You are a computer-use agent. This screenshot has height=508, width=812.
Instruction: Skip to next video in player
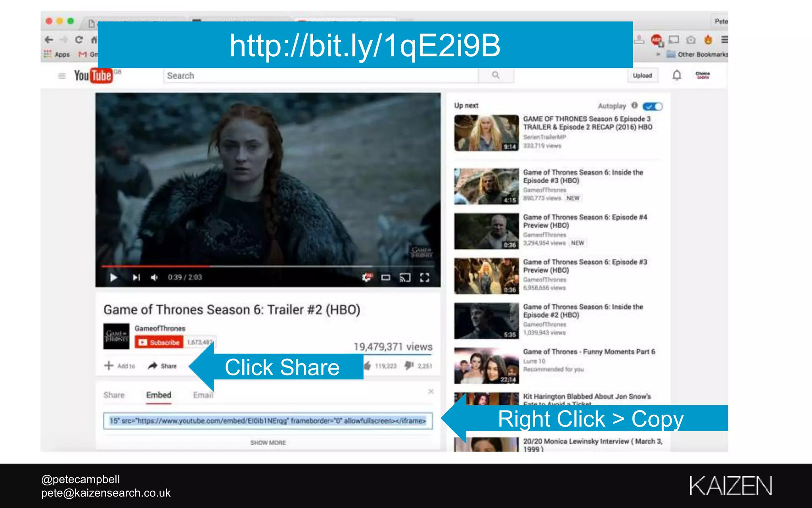[136, 277]
